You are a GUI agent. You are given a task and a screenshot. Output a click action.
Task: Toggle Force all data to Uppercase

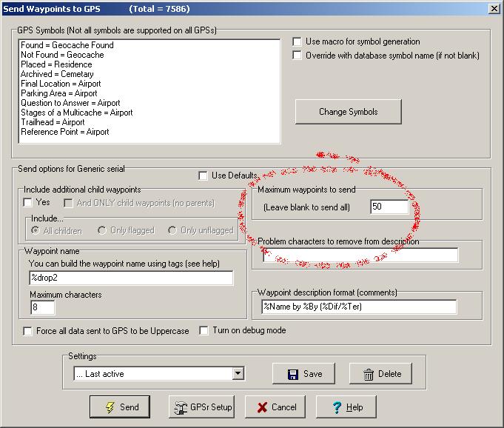pos(28,331)
